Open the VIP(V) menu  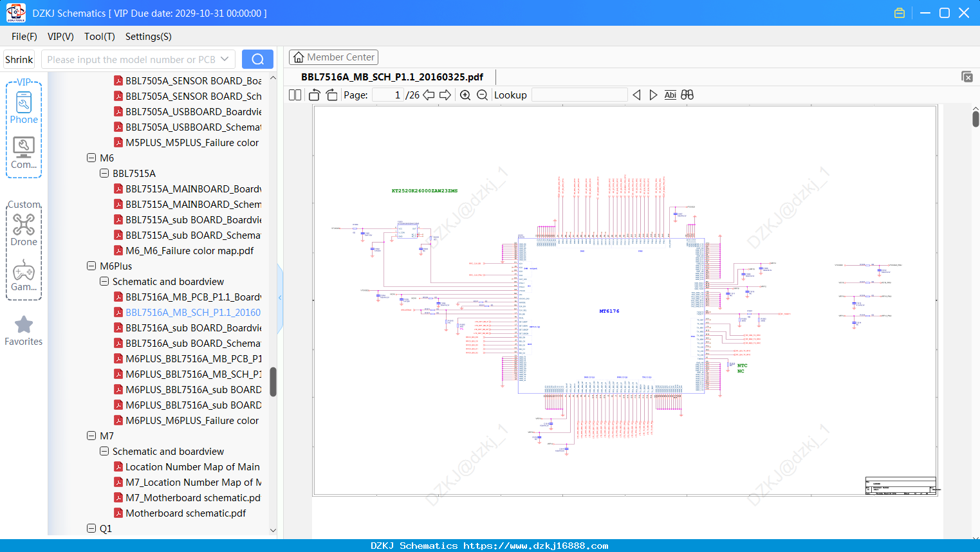coord(60,37)
